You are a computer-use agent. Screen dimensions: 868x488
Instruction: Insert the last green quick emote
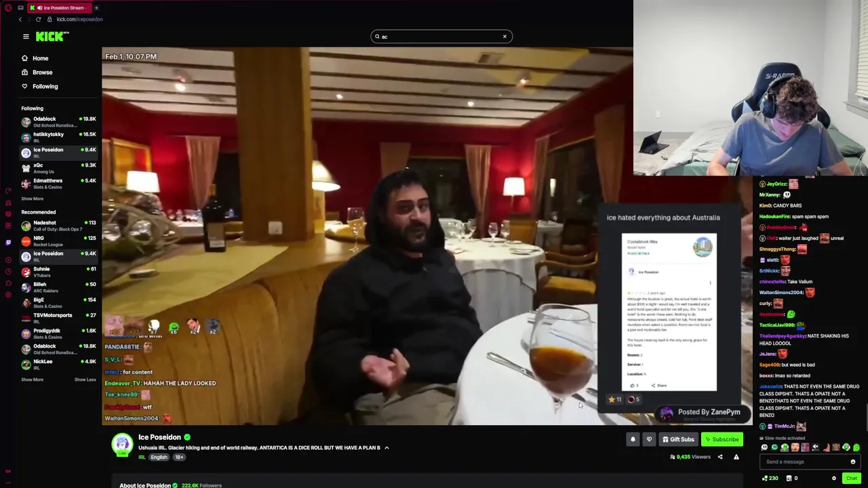coord(856,447)
